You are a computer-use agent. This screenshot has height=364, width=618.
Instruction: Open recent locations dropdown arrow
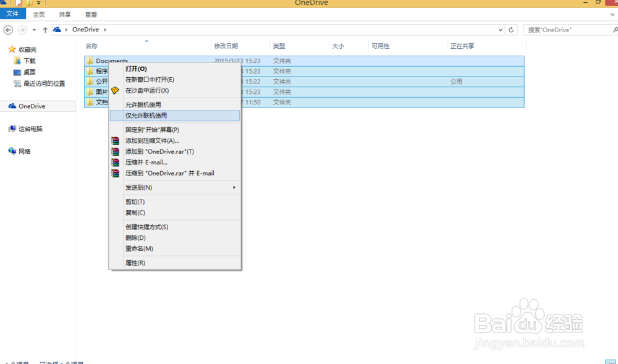point(34,30)
